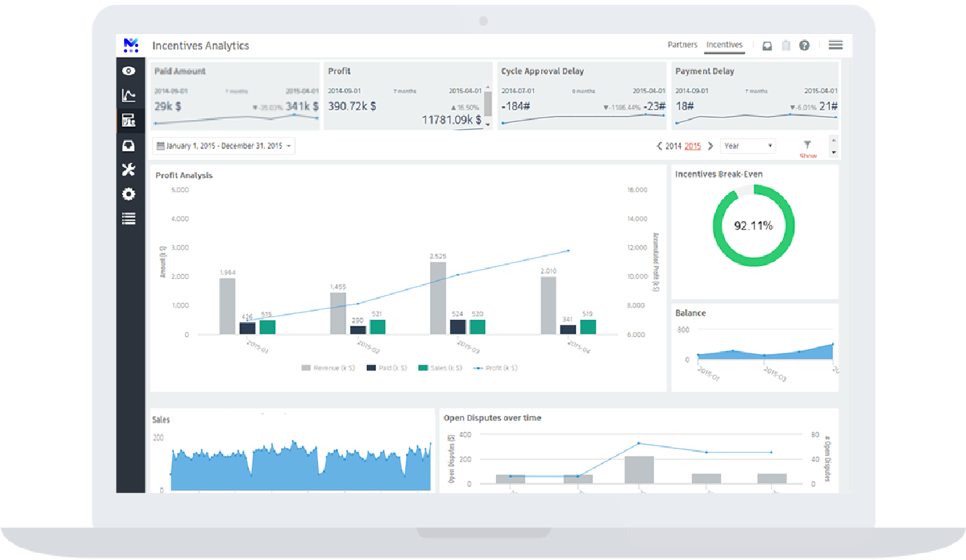Open settings via the gear sidebar icon

(128, 194)
